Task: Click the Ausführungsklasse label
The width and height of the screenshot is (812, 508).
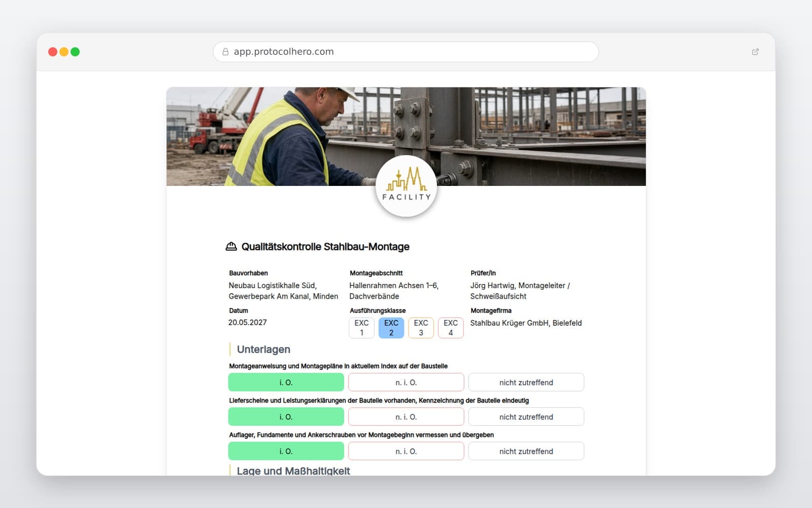Action: (x=378, y=310)
